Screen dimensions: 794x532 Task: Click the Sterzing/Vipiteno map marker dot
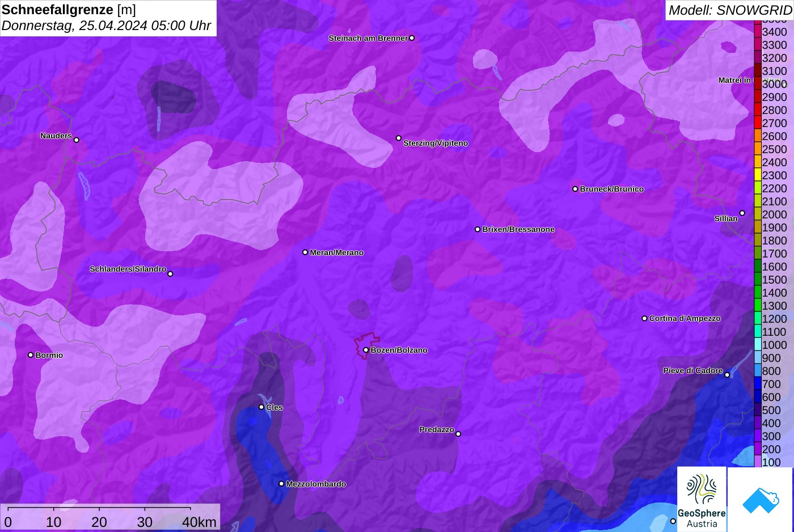coord(399,138)
